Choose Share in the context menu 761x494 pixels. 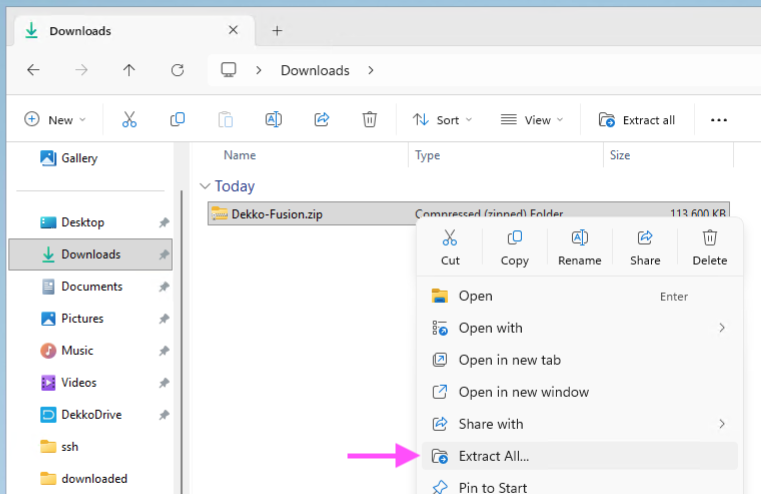pos(645,247)
